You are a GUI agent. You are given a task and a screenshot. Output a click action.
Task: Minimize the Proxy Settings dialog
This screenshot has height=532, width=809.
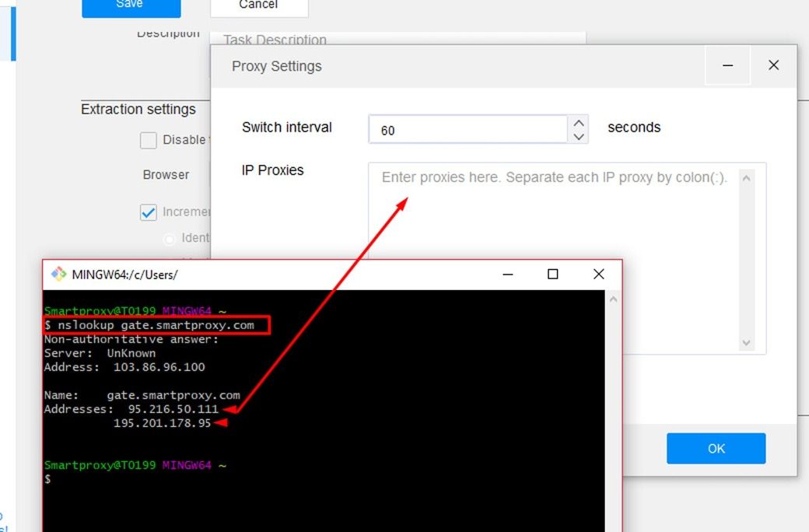click(x=727, y=65)
